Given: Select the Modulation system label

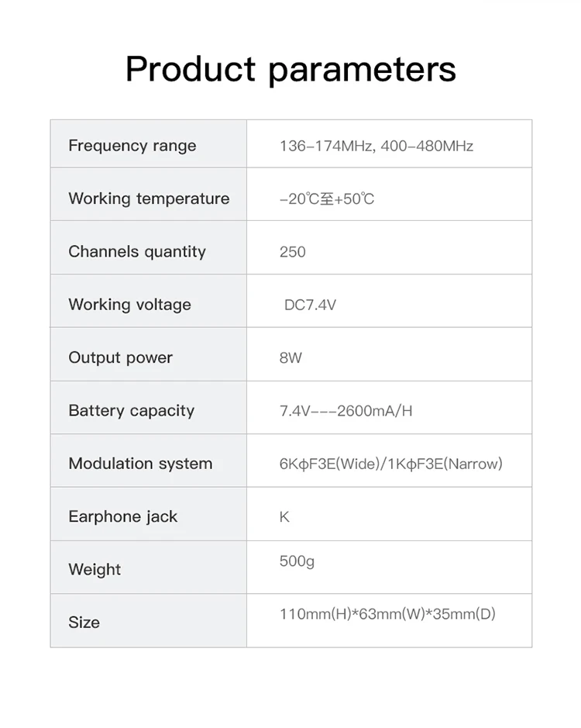Looking at the screenshot, I should (x=141, y=464).
